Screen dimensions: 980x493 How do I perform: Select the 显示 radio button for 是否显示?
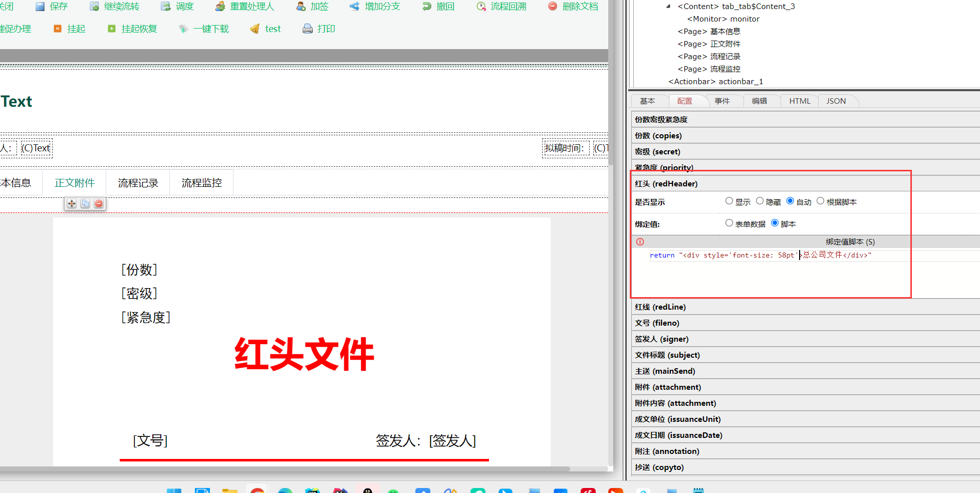click(x=729, y=201)
